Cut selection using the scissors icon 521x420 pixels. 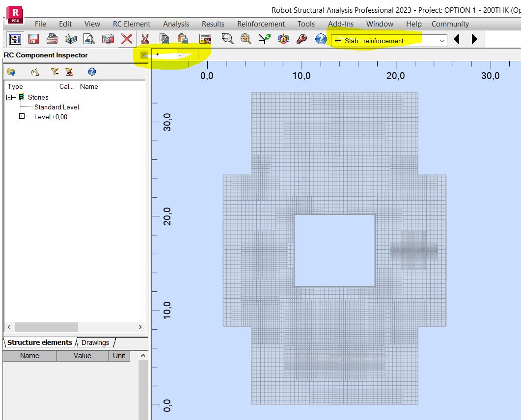145,39
